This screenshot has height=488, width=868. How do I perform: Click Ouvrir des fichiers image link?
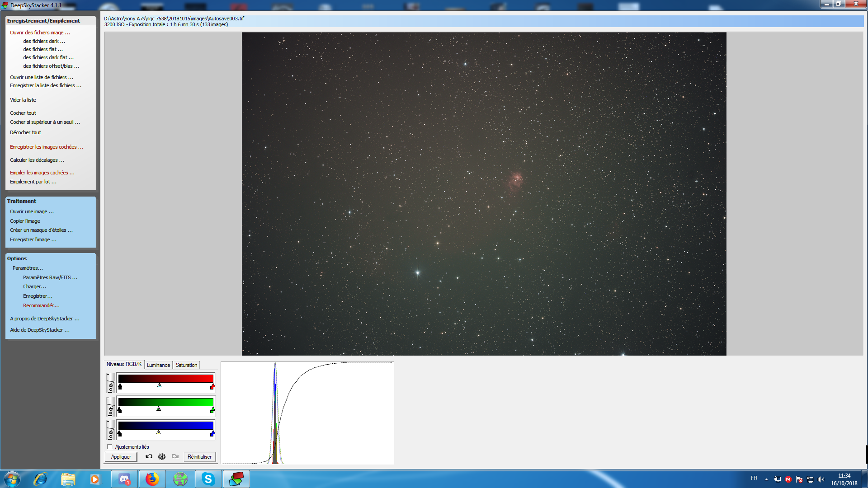tap(40, 33)
